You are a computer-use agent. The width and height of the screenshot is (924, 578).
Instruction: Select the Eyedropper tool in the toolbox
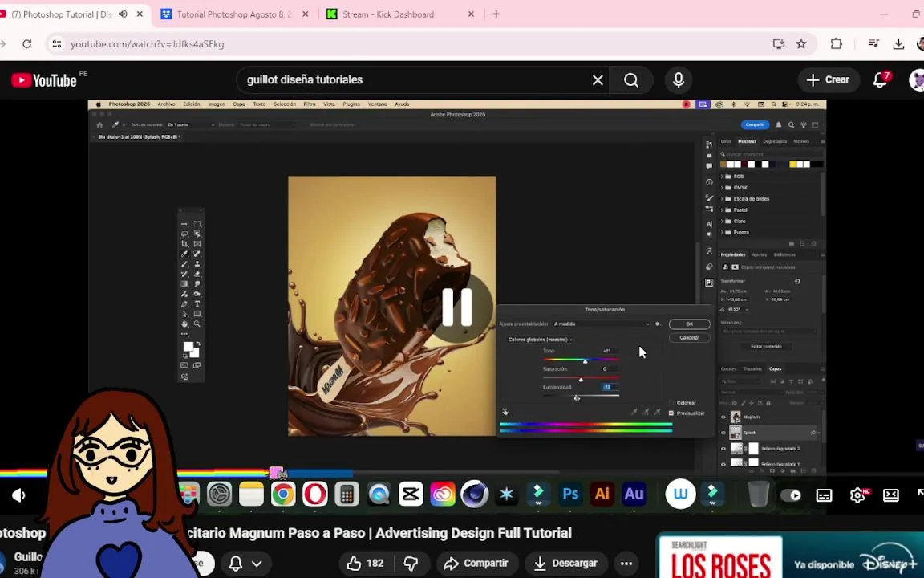(184, 254)
